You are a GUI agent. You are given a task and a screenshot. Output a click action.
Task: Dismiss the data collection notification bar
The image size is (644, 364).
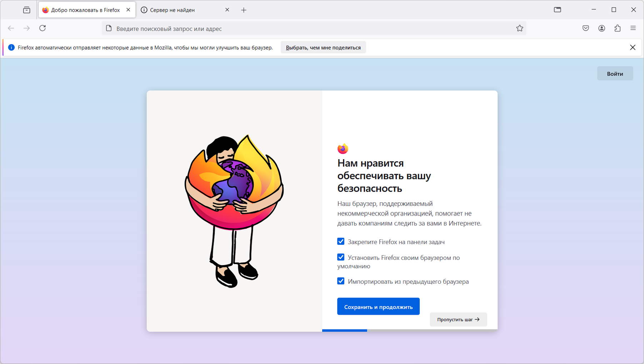tap(633, 47)
